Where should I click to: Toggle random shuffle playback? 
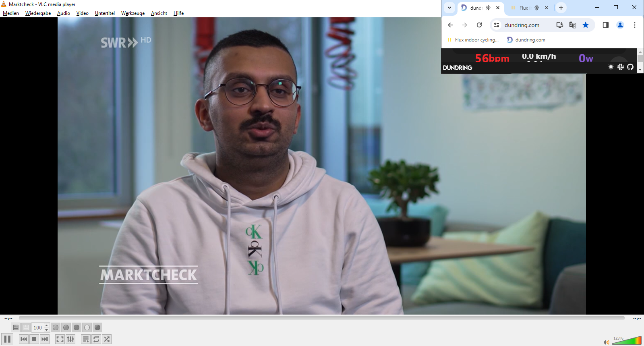tap(107, 339)
